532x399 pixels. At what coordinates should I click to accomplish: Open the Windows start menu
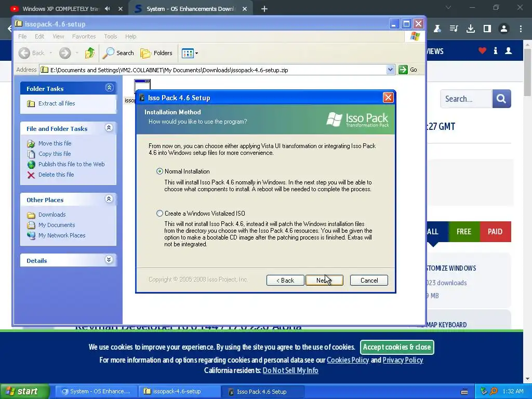24,392
